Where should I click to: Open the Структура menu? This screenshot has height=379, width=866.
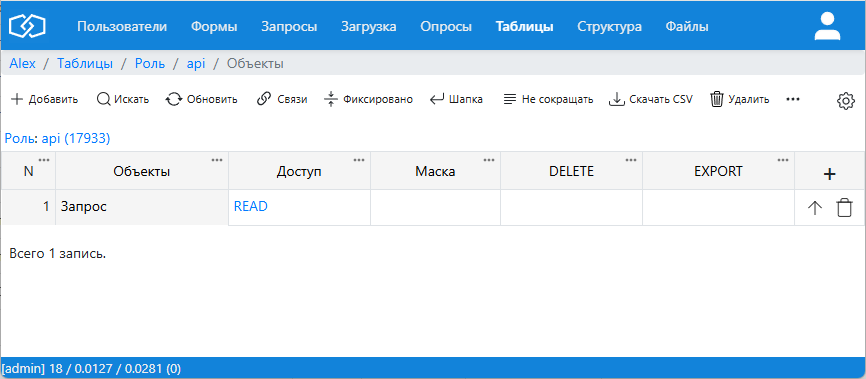pos(609,27)
